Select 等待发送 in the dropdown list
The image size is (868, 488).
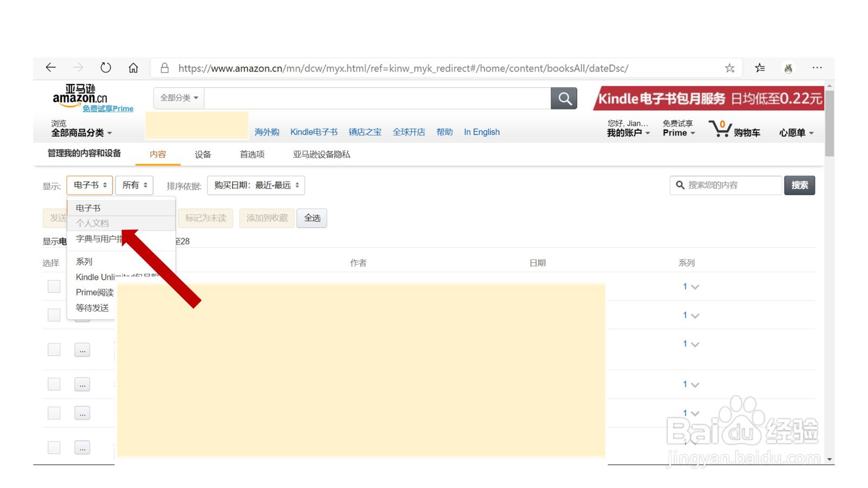92,308
